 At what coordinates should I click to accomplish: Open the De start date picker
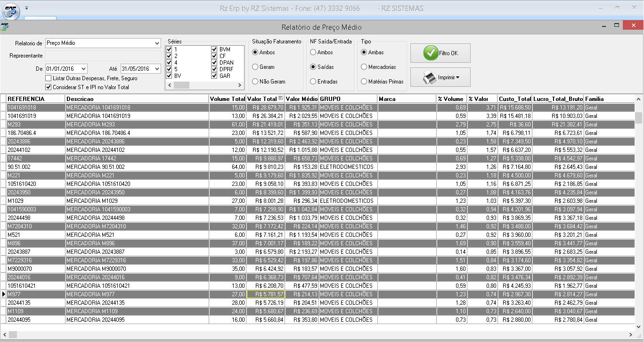[84, 69]
